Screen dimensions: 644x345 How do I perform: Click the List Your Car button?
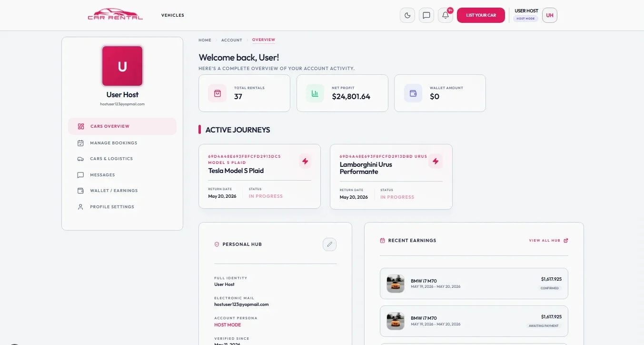pos(481,15)
